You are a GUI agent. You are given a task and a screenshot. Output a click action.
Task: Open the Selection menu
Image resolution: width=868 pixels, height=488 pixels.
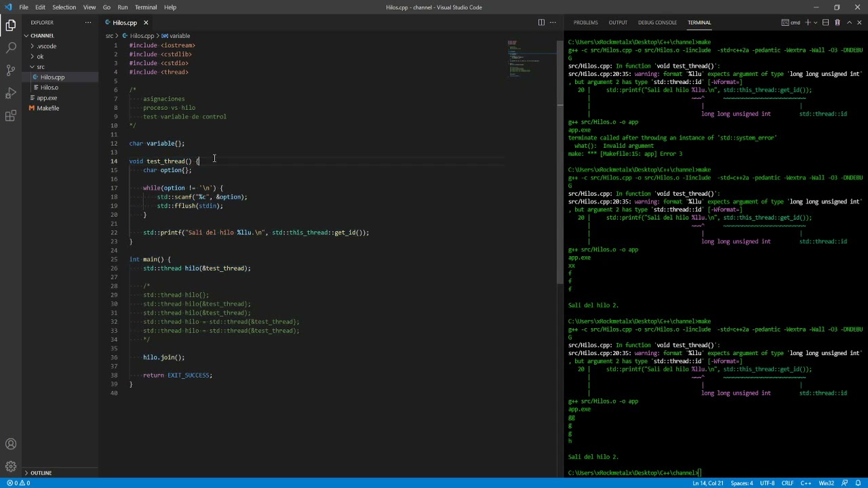(64, 7)
